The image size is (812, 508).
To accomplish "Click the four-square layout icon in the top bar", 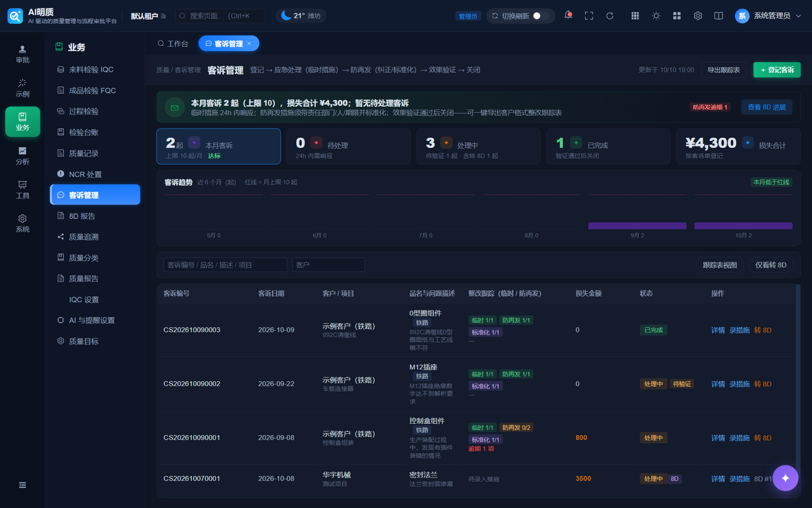I will coord(677,16).
